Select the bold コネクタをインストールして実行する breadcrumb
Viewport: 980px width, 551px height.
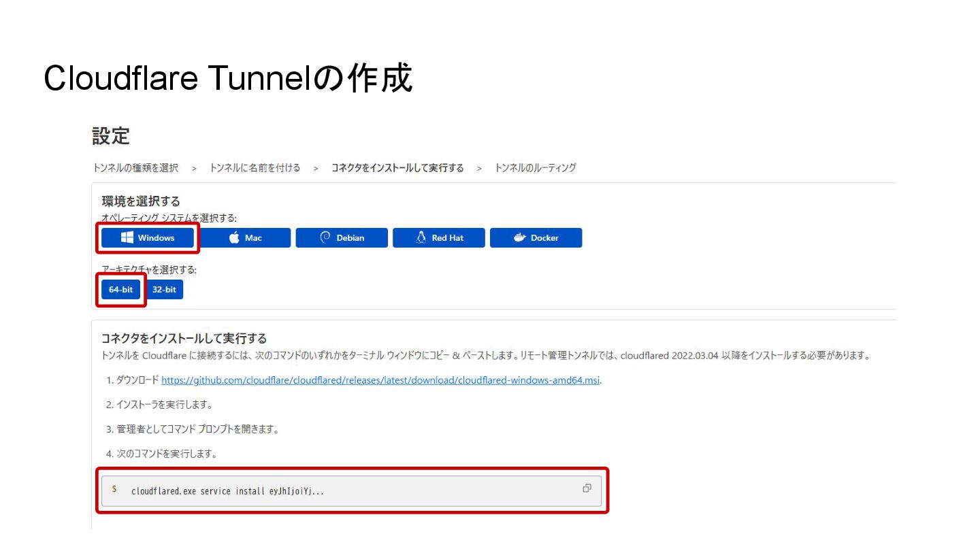click(x=397, y=167)
